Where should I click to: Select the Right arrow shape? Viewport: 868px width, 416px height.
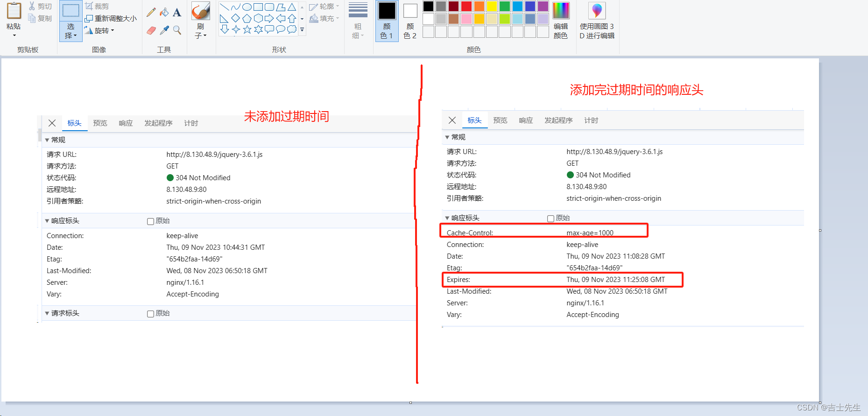[x=269, y=18]
